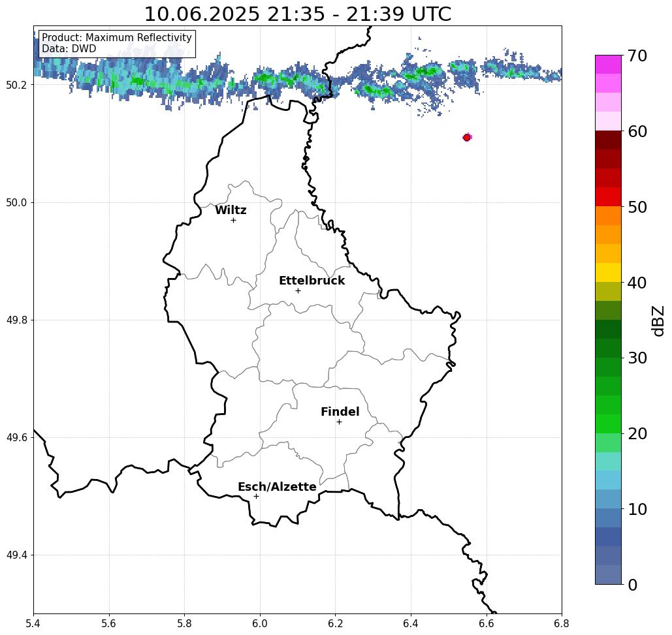
Task: Click the 50.0 latitude axis label
Action: pyautogui.click(x=16, y=202)
